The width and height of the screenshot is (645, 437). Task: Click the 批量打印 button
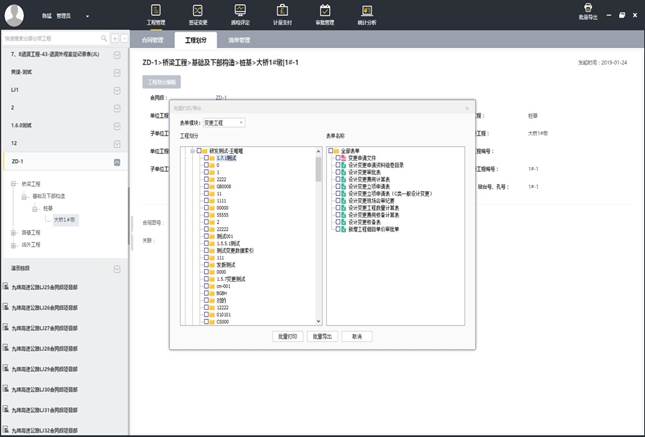288,336
